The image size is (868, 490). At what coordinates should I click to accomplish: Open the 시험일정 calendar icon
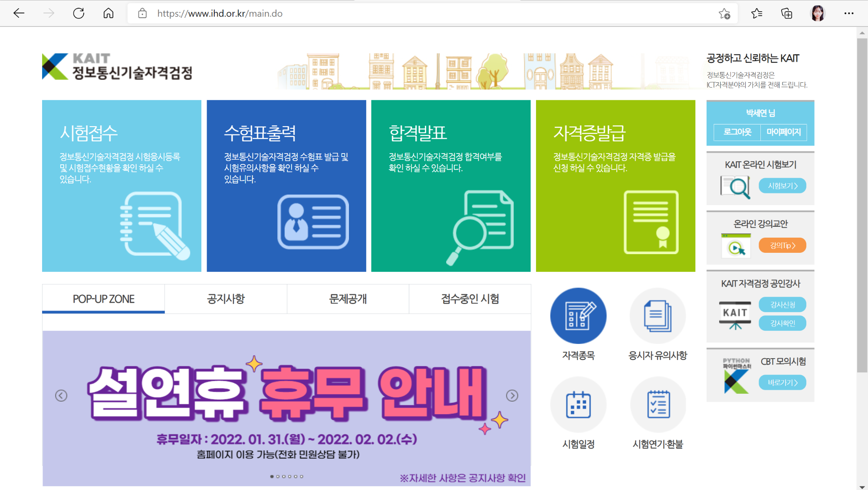[x=578, y=404]
